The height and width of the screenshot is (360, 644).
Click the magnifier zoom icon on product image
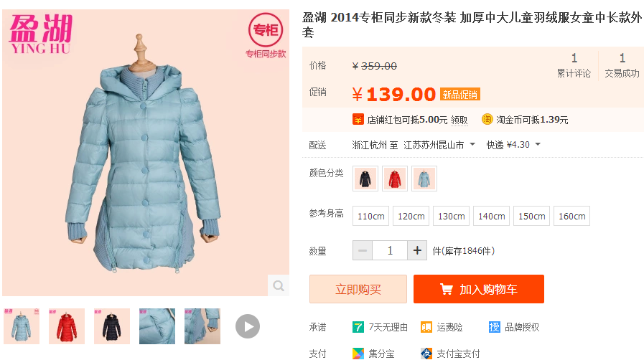click(x=279, y=285)
